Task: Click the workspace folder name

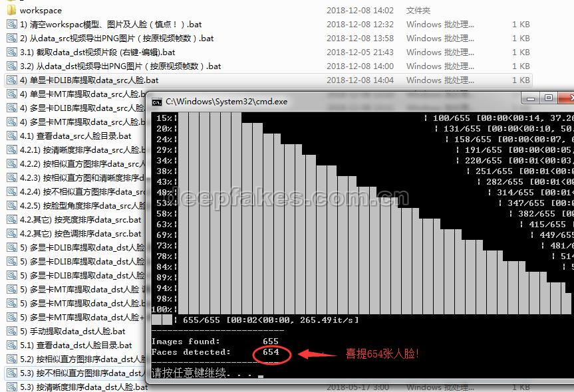Action: pyautogui.click(x=41, y=10)
